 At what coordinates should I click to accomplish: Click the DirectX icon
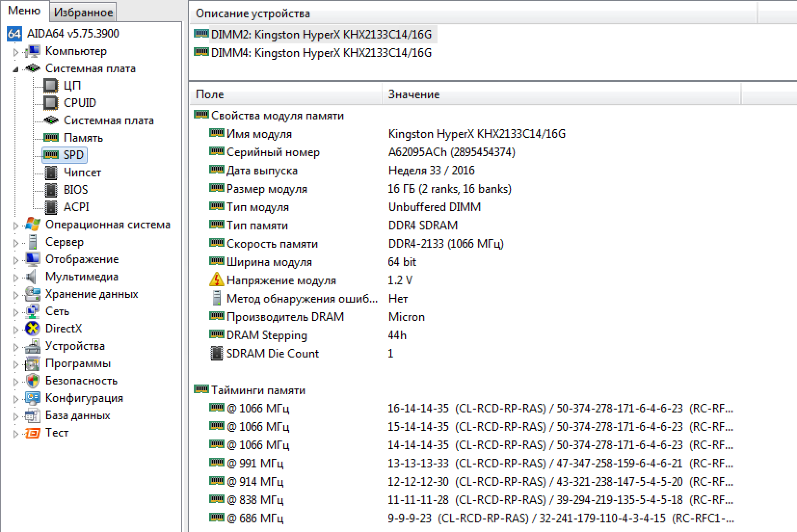coord(32,329)
